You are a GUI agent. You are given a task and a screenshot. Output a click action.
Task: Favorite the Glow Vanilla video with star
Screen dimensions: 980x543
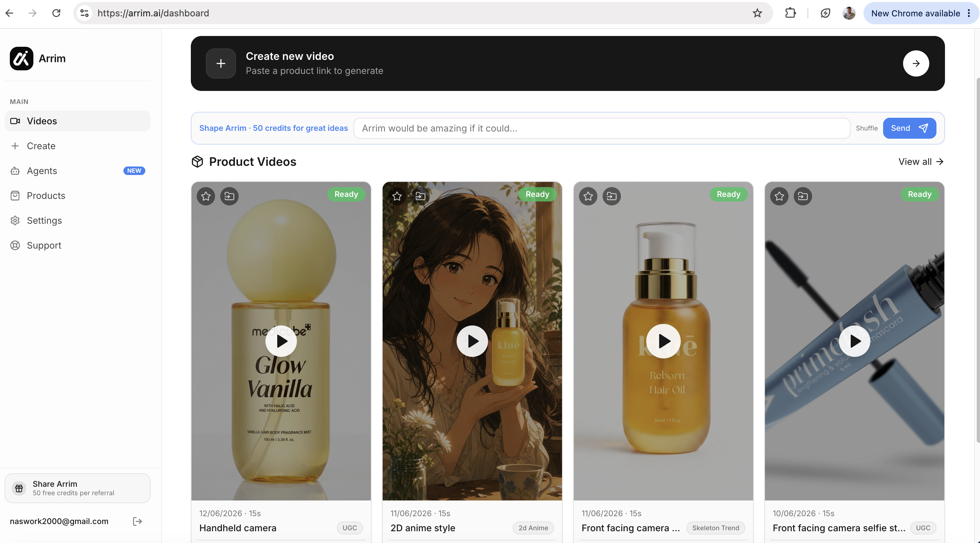tap(206, 196)
